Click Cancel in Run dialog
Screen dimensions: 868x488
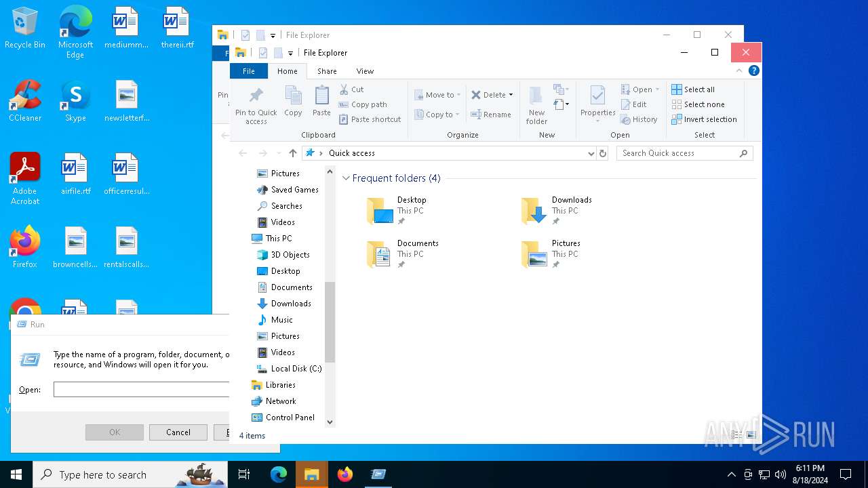point(178,432)
